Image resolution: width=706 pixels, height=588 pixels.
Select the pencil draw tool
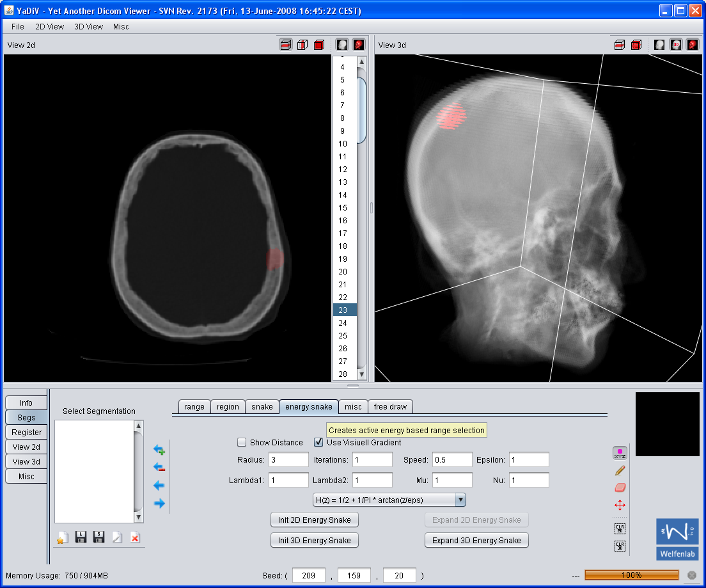click(619, 471)
